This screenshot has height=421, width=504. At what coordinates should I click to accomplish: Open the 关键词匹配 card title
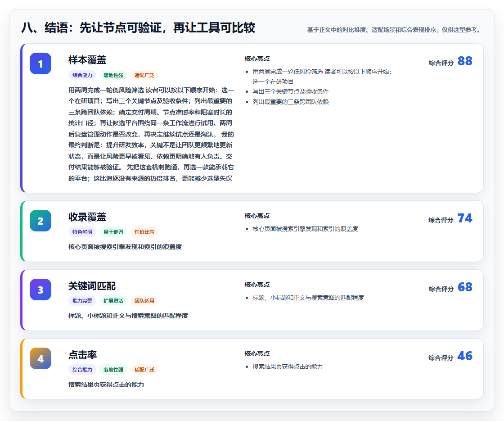(x=92, y=285)
